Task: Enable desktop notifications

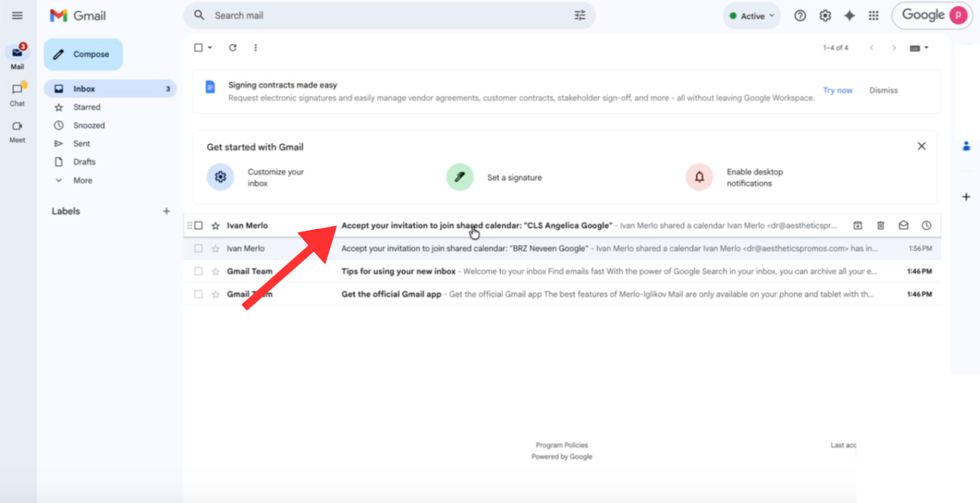Action: click(735, 178)
